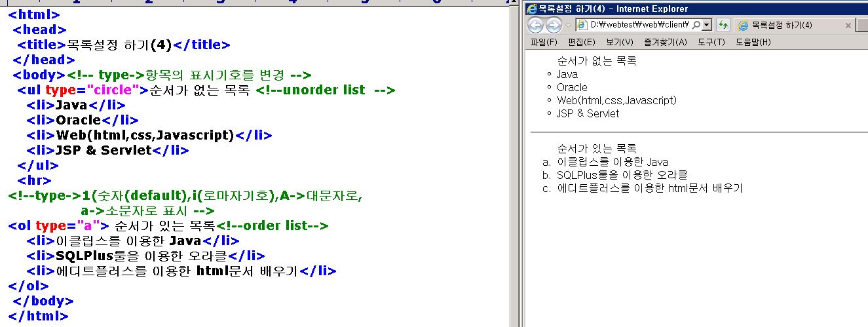
Task: Open recent pages dropdown next to forward button
Action: 568,26
